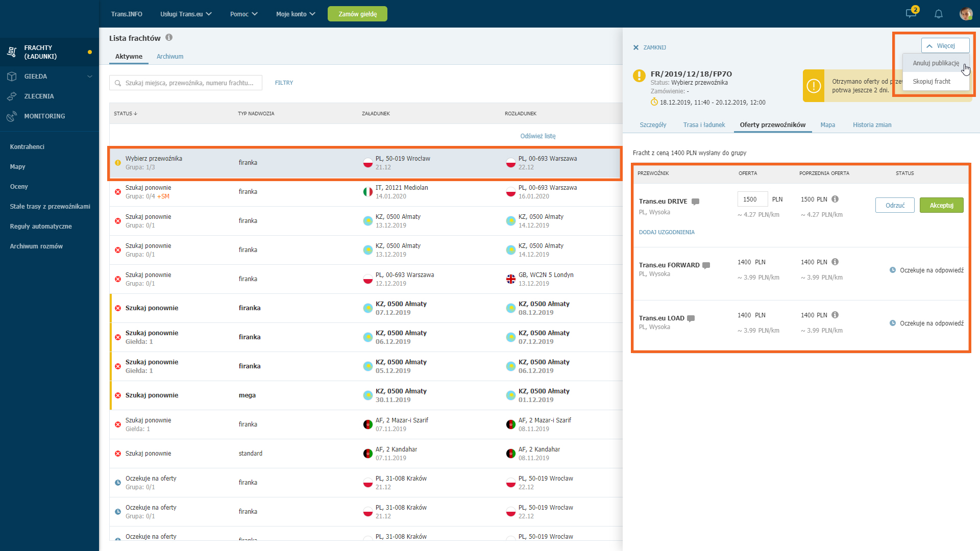This screenshot has height=551, width=980.
Task: Collapse the Więcej dropdown
Action: (945, 45)
